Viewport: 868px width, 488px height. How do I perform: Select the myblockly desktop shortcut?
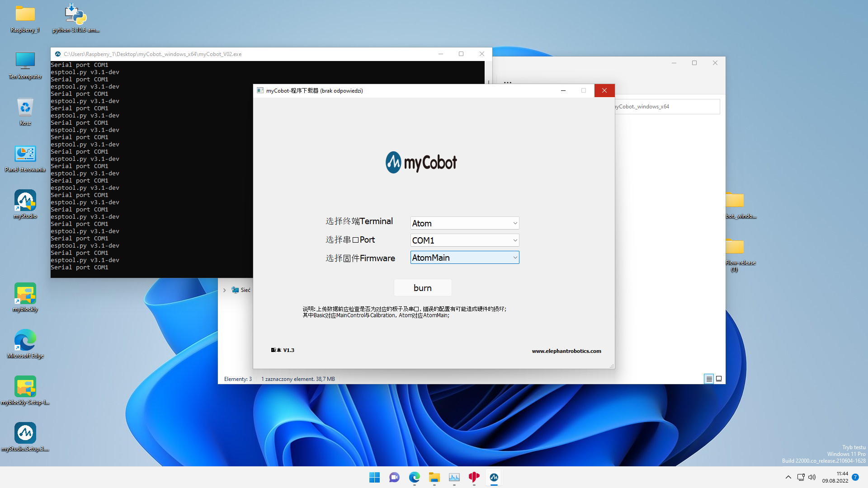click(x=25, y=298)
